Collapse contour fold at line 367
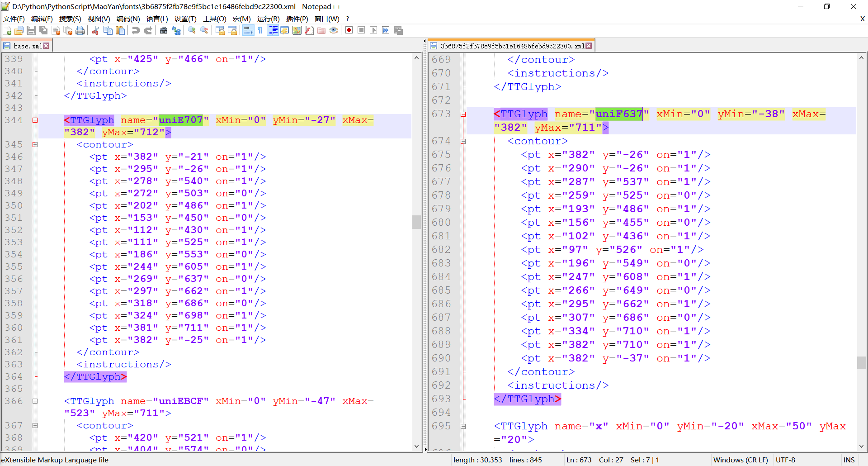868x466 pixels. 35,425
